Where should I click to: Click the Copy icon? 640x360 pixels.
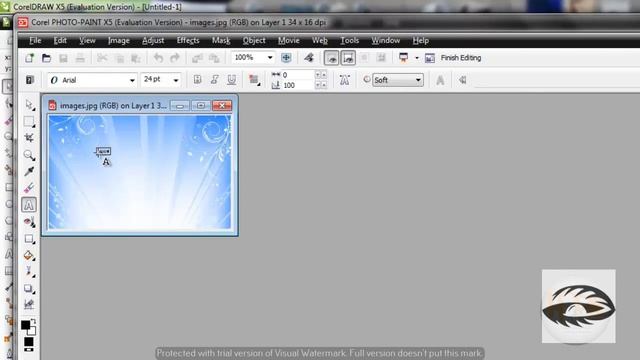(x=119, y=58)
